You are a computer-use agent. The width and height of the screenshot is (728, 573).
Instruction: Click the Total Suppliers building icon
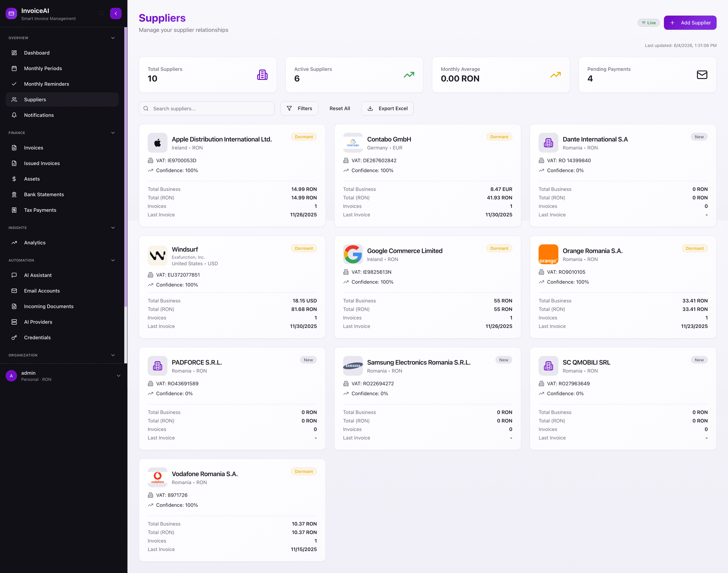262,75
